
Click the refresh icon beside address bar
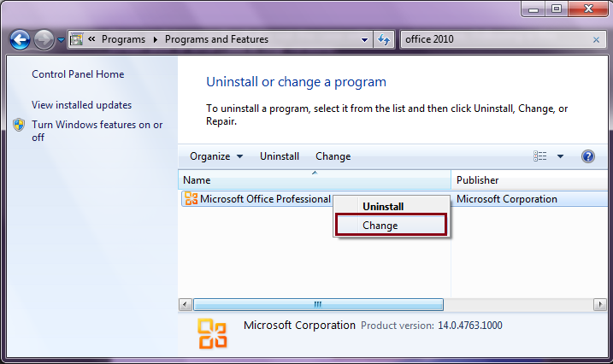pyautogui.click(x=384, y=39)
